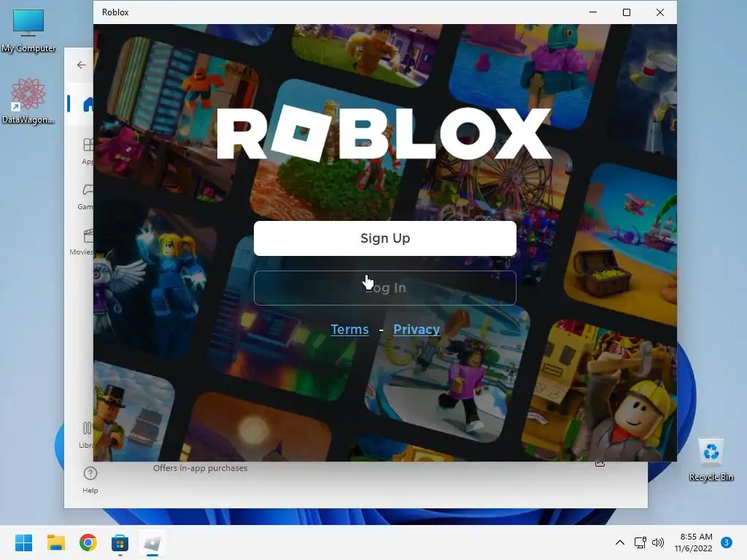Viewport: 747px width, 560px height.
Task: Open the Privacy link
Action: (x=417, y=330)
